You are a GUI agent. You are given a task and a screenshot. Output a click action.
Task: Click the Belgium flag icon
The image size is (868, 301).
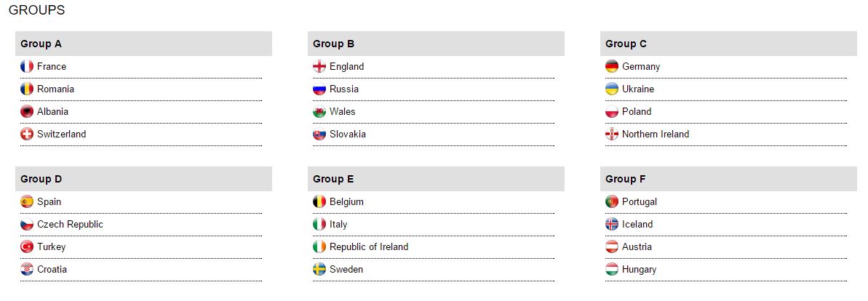point(319,202)
